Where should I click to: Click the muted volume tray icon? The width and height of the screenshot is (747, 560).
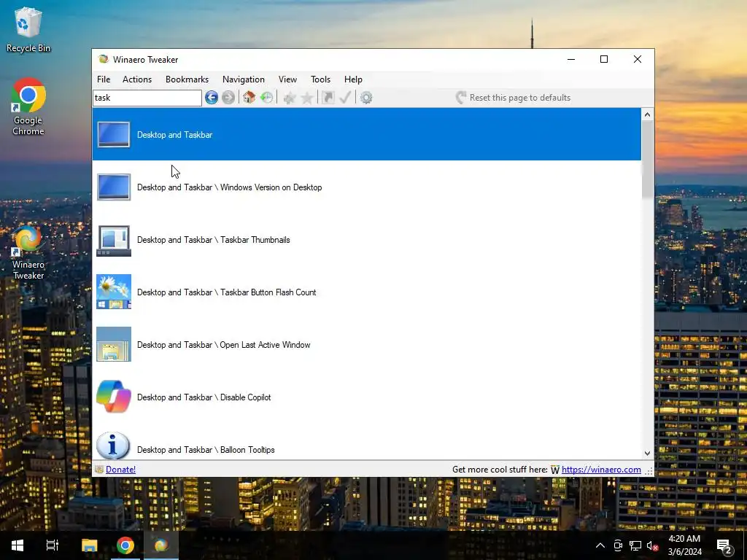653,545
